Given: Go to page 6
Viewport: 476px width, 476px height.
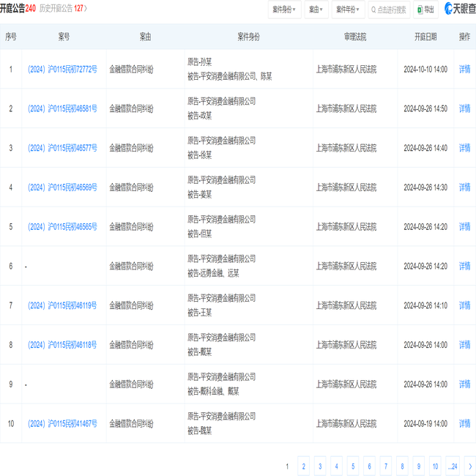Looking at the screenshot, I should [x=369, y=466].
